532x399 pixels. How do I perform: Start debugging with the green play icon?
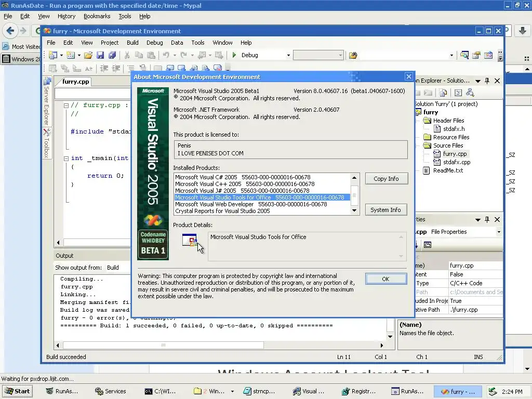click(x=234, y=55)
